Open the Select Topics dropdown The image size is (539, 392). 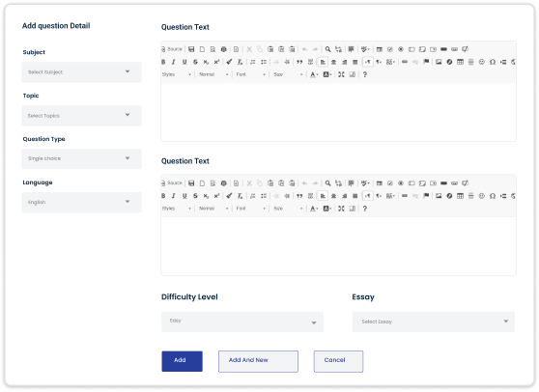click(81, 116)
